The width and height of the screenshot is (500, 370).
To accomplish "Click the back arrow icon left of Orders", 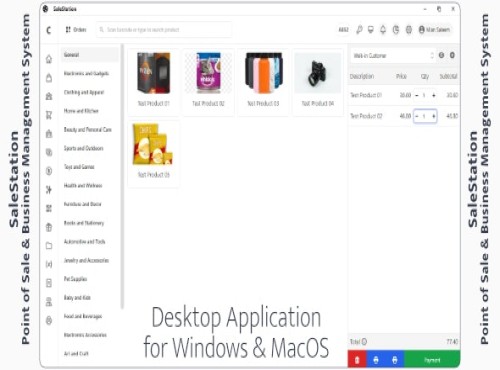I will coord(49,30).
